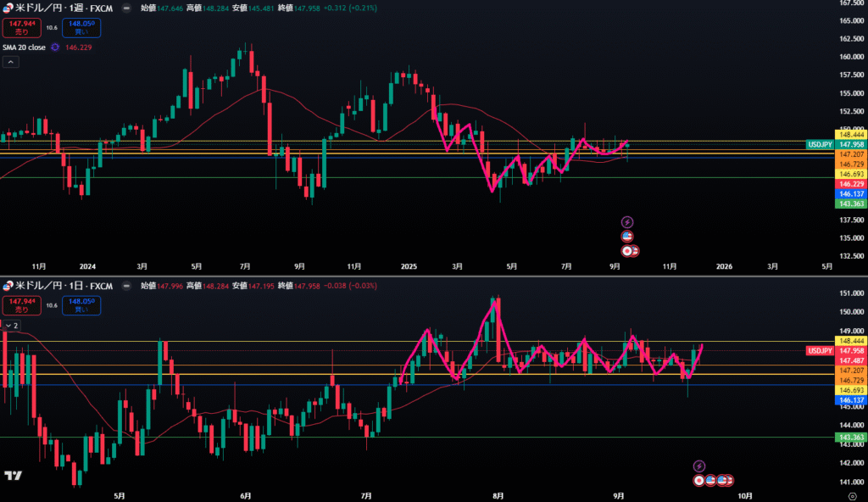
Task: Click the yellow 148.444 price line label on daily chart
Action: [x=850, y=342]
